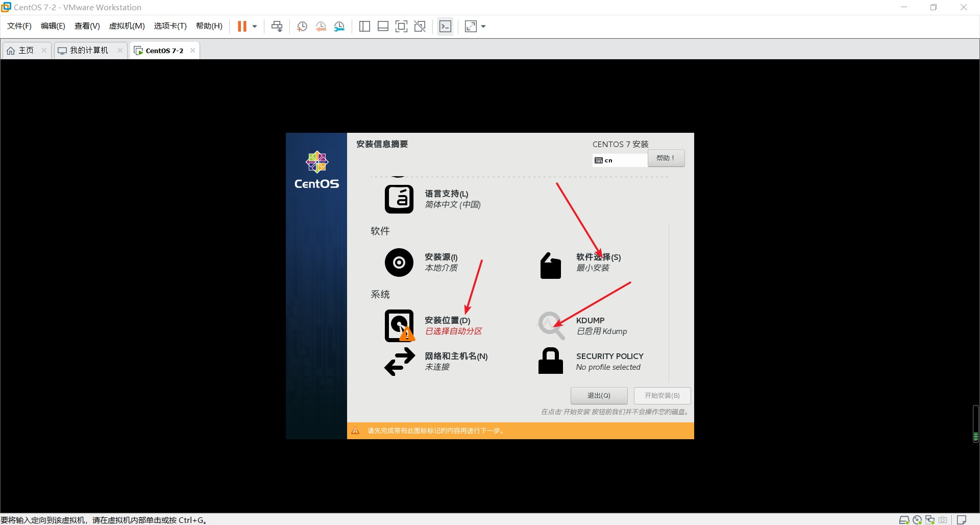Open the SECURITY POLICY padlock icon
Screen dimensions: 980x525
[551, 361]
